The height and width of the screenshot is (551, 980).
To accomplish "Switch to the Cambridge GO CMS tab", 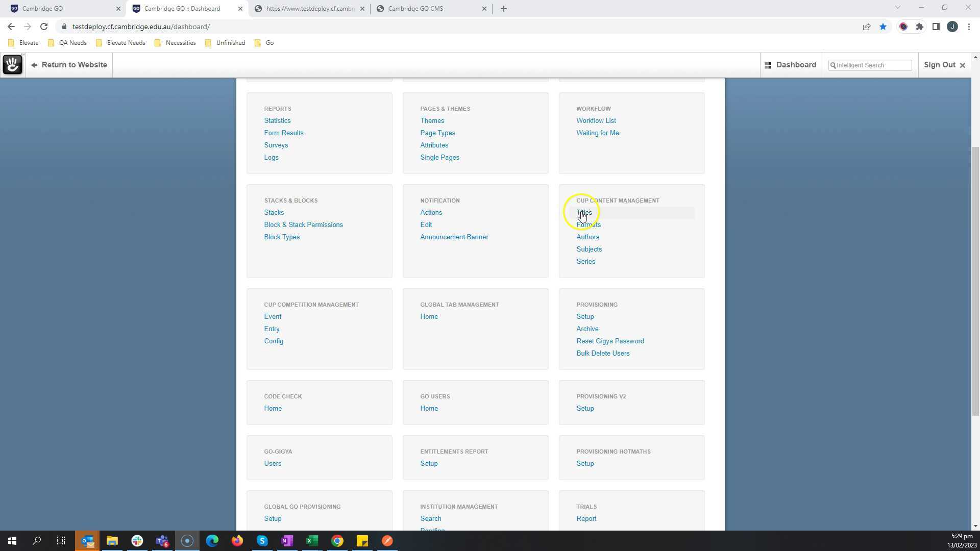I will tap(415, 9).
